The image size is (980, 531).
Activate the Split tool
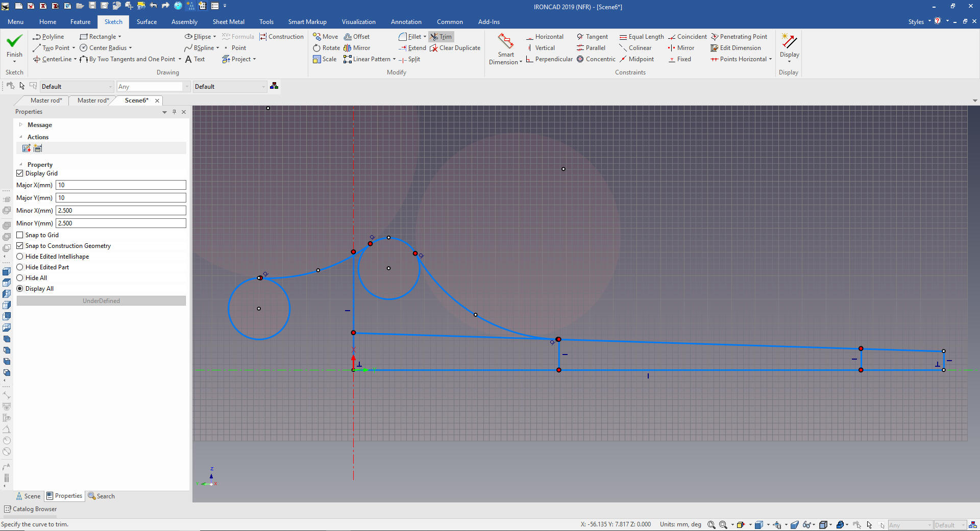point(409,59)
